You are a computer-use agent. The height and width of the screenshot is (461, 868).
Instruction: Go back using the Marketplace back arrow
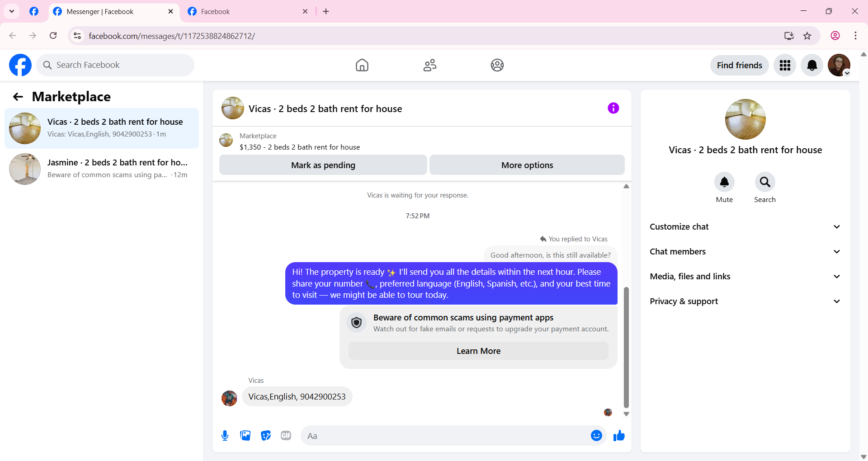pos(18,97)
